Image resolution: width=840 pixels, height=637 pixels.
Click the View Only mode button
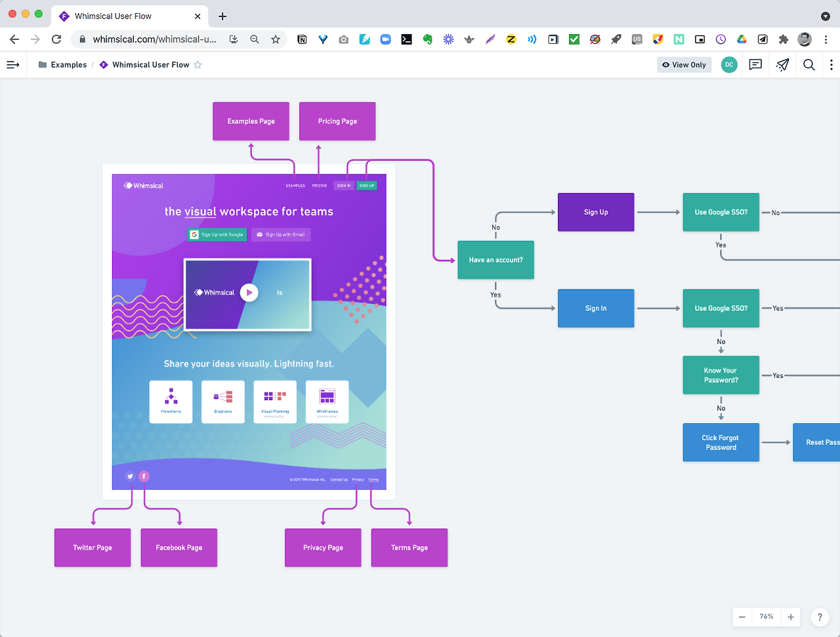point(684,65)
